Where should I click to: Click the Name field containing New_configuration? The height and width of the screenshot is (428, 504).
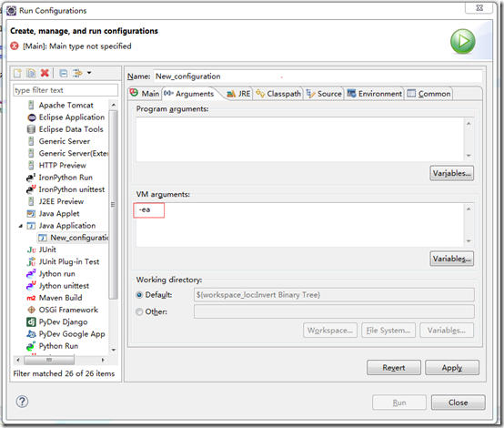(x=318, y=76)
